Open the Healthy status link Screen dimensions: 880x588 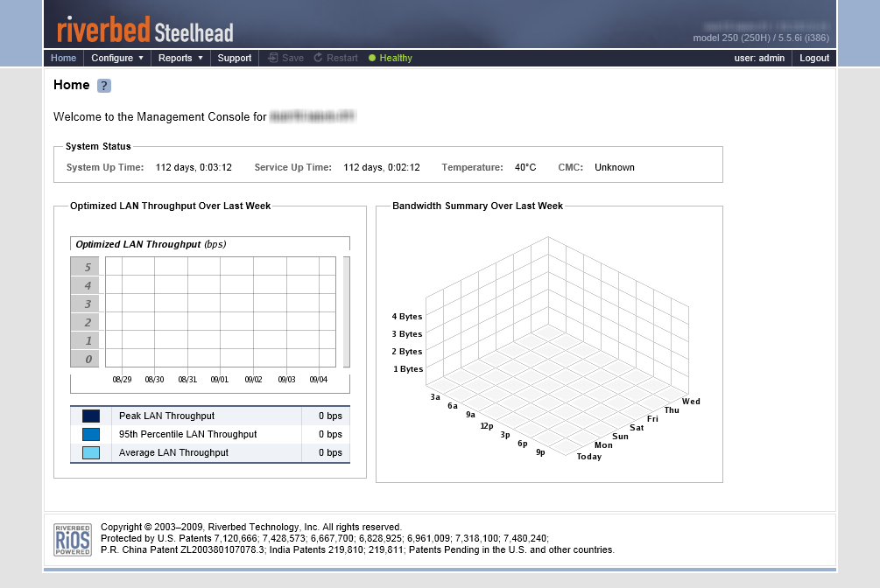(396, 58)
